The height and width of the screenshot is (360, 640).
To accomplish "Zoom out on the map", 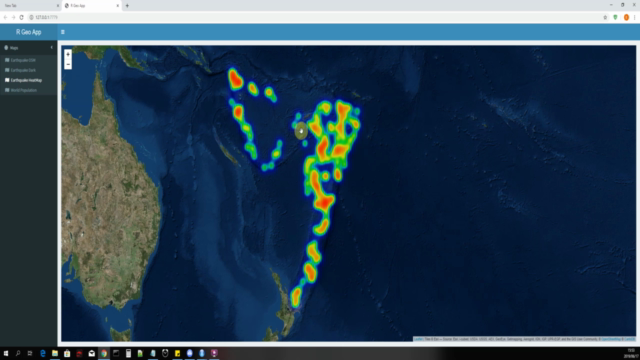I will coord(68,64).
